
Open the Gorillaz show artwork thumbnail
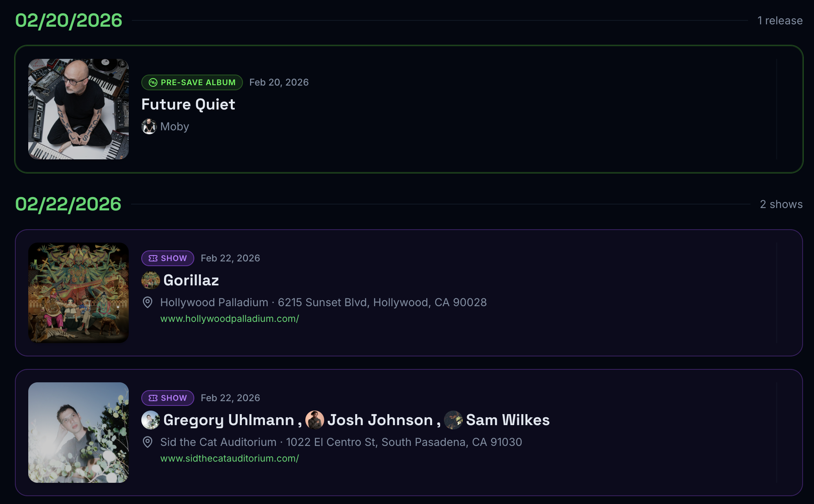pyautogui.click(x=78, y=293)
